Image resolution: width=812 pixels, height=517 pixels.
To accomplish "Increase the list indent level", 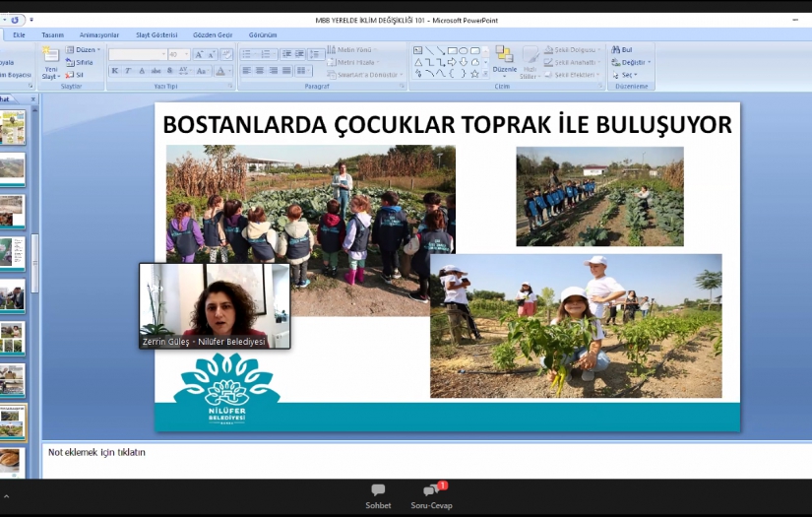I will tap(299, 54).
